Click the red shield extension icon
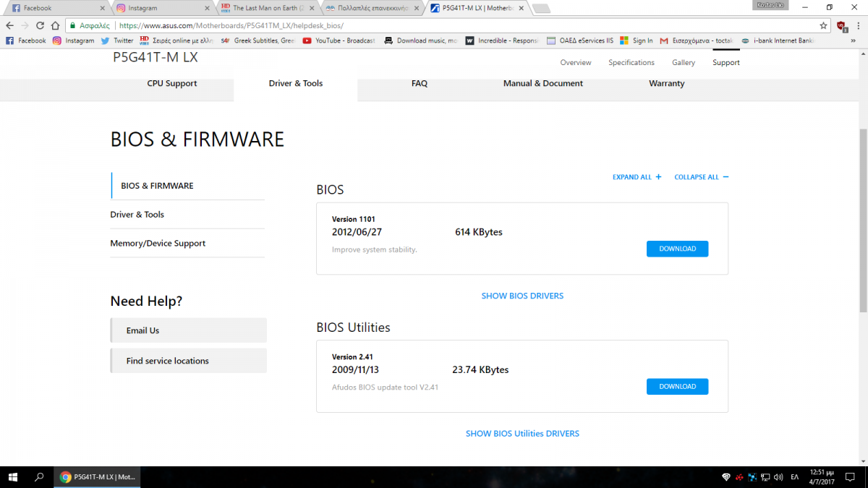868x488 pixels. 842,25
